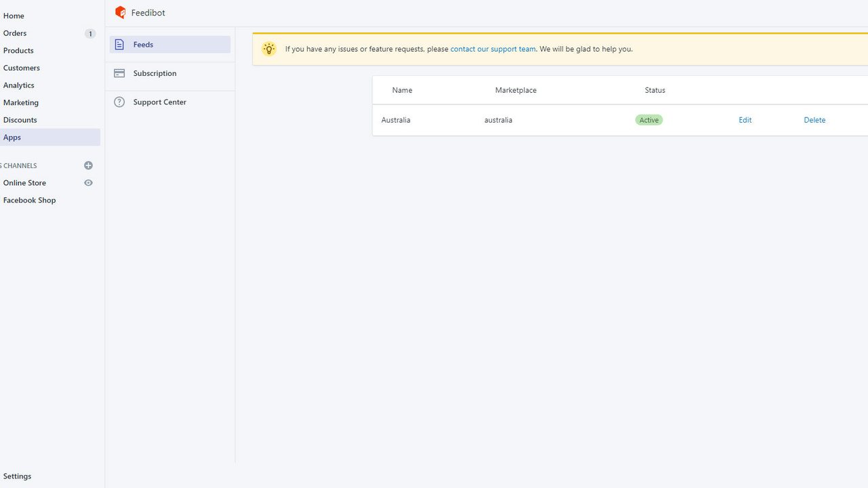Edit the Australia feed
The image size is (868, 488).
click(x=745, y=119)
